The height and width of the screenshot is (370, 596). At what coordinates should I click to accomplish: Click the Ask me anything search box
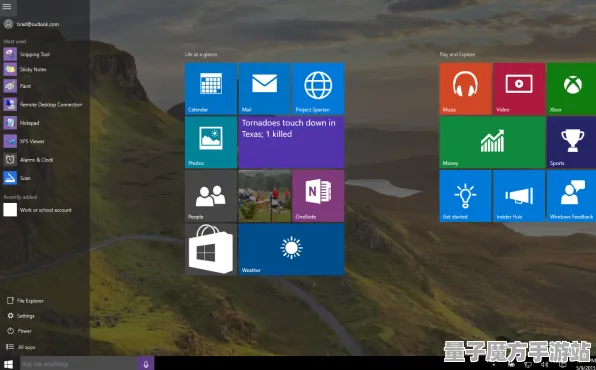[x=78, y=364]
